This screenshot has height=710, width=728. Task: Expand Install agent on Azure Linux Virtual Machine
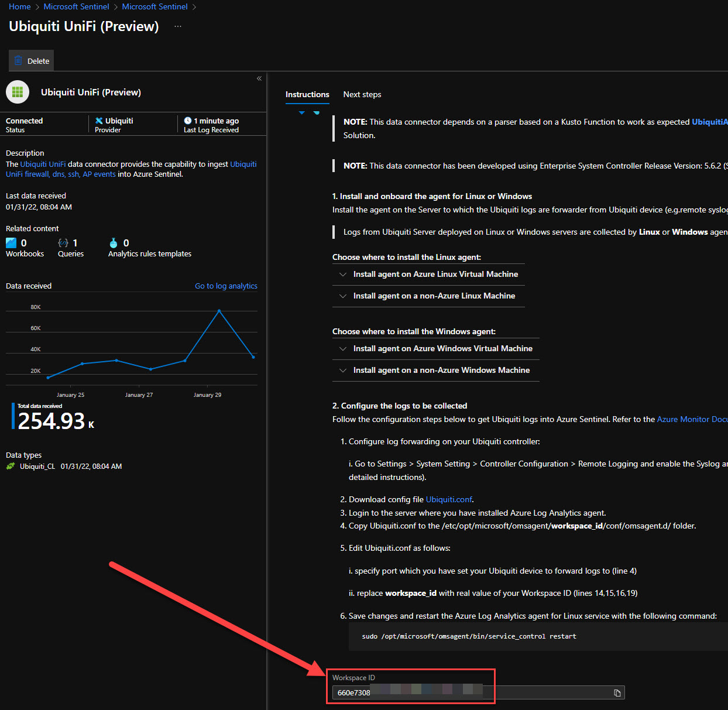(428, 274)
